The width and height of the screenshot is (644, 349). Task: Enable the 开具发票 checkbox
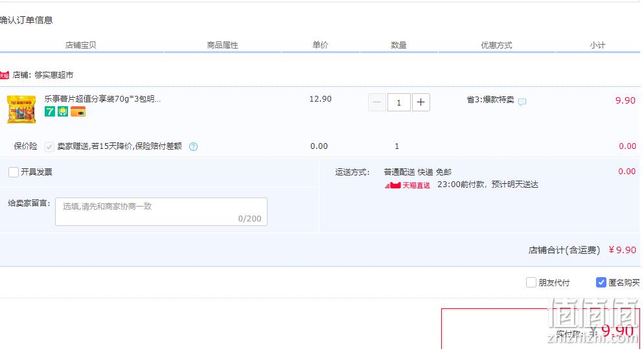[x=14, y=172]
